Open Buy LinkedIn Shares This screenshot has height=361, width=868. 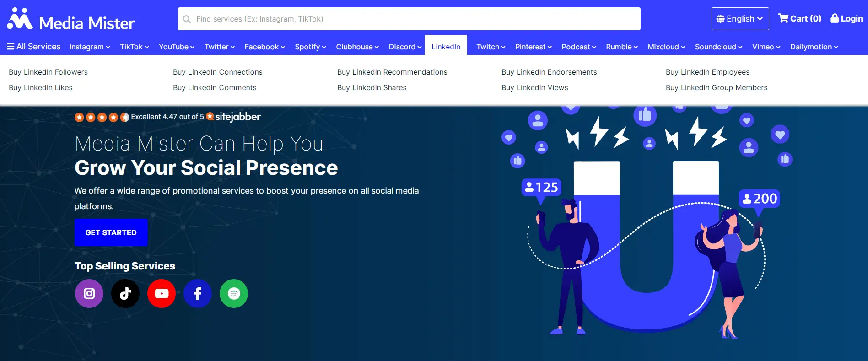click(x=372, y=87)
